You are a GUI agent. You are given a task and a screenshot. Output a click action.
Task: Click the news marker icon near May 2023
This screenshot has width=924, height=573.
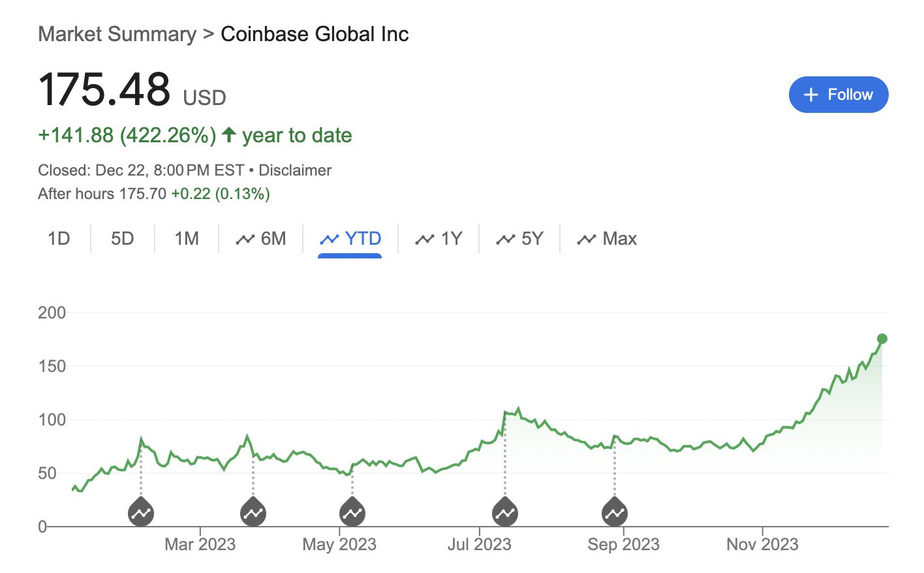[x=352, y=513]
